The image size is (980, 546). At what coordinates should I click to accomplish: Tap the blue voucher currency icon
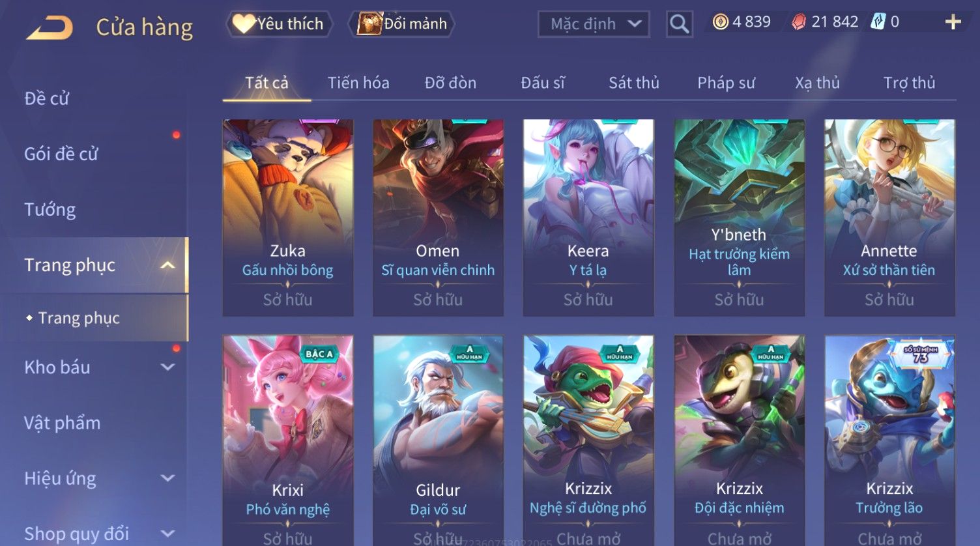coord(878,22)
